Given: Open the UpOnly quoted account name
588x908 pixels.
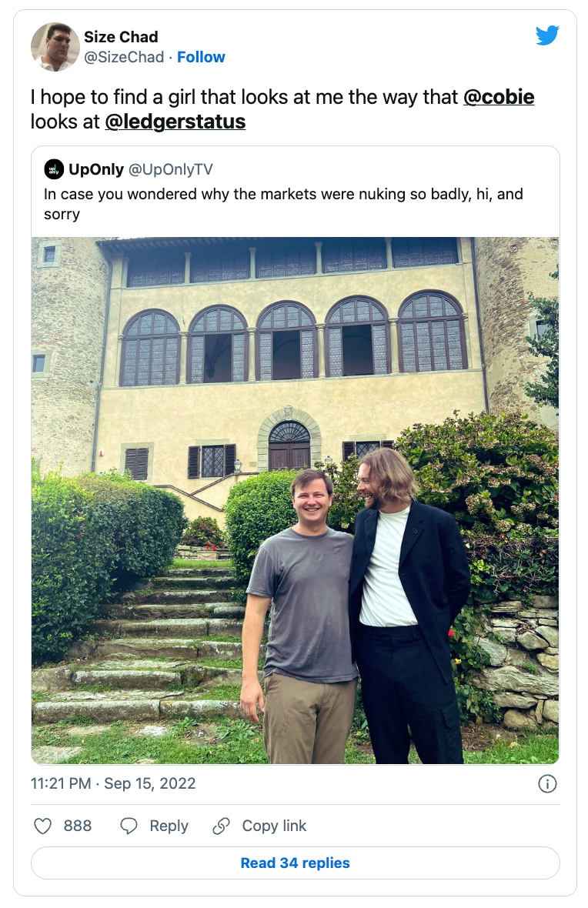Looking at the screenshot, I should (x=96, y=169).
